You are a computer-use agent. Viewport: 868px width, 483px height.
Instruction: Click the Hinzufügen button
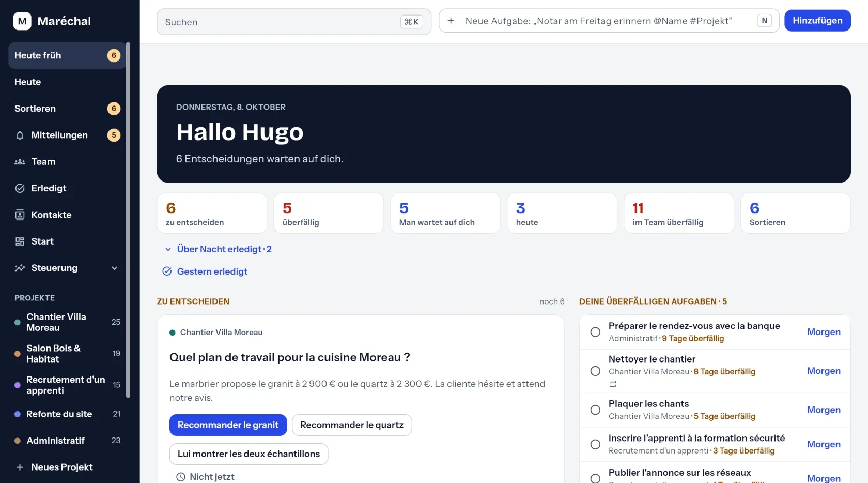pos(817,21)
